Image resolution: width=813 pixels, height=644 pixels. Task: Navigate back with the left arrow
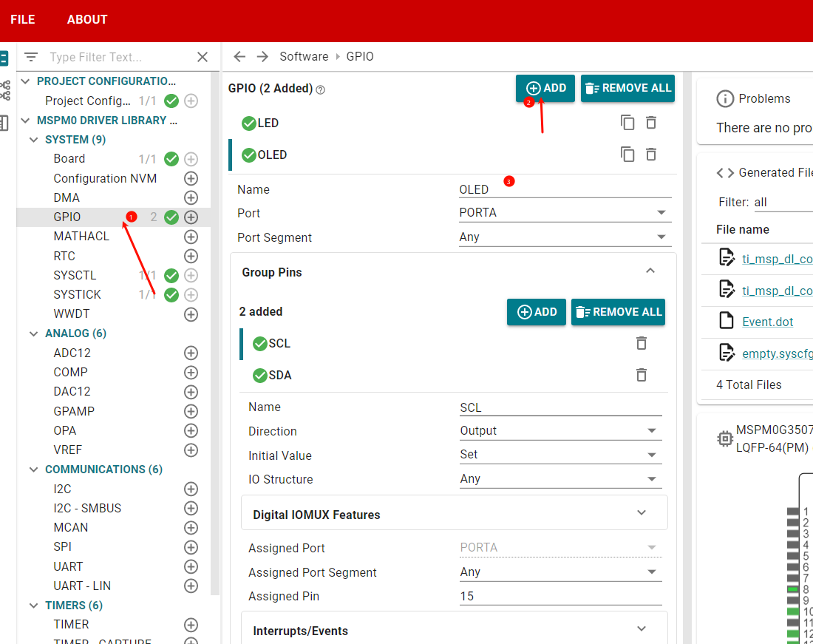tap(239, 56)
